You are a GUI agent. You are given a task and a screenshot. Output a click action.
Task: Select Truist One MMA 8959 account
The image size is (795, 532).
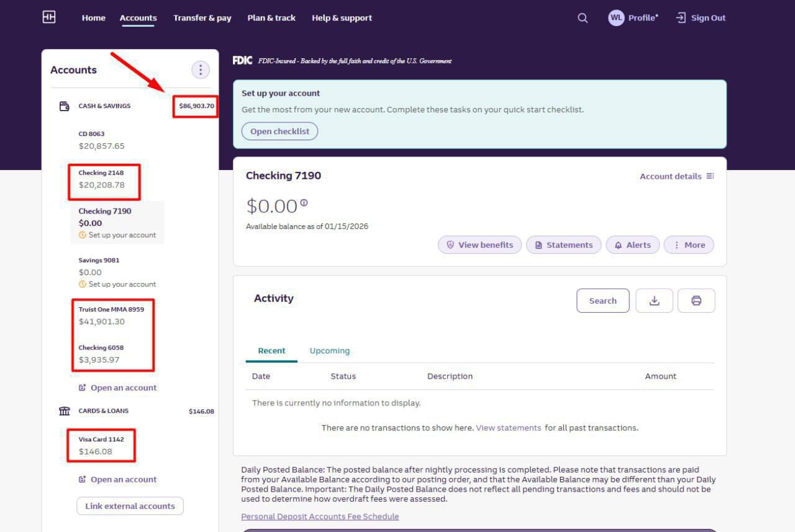[111, 315]
